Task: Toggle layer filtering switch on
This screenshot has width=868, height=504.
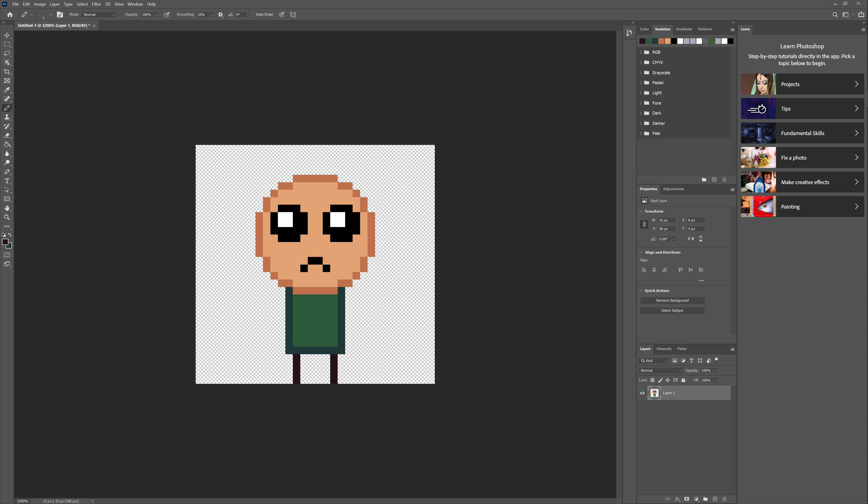Action: (x=716, y=360)
